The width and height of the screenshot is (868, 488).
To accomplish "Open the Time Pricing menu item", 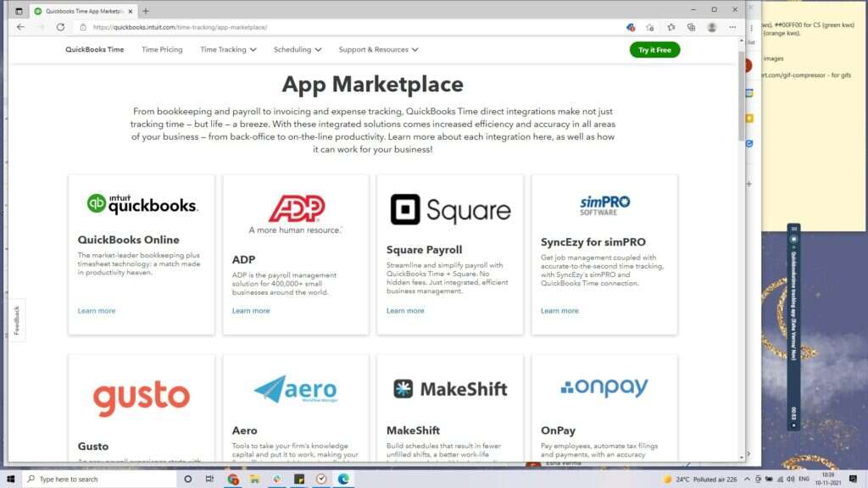I will (x=162, y=49).
